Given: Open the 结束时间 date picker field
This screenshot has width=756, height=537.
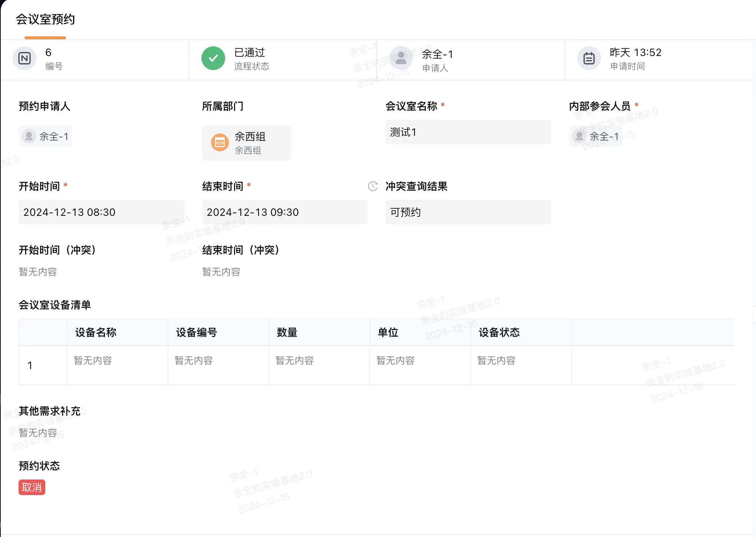Looking at the screenshot, I should click(285, 212).
